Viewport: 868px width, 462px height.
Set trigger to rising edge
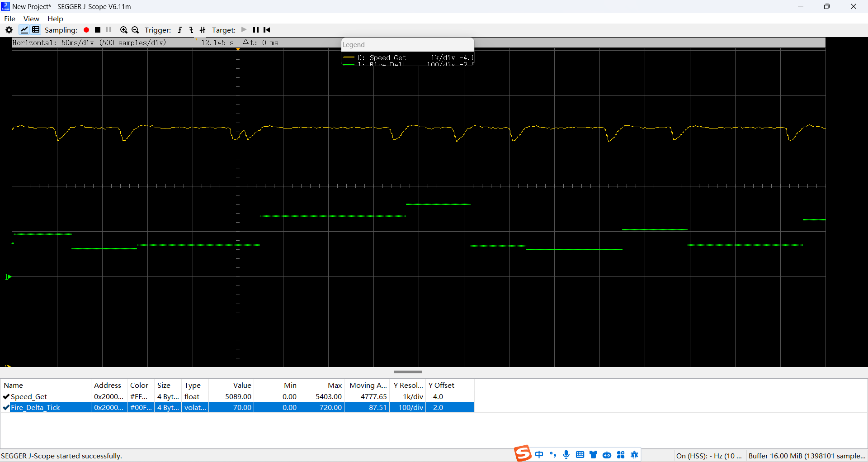tap(180, 30)
